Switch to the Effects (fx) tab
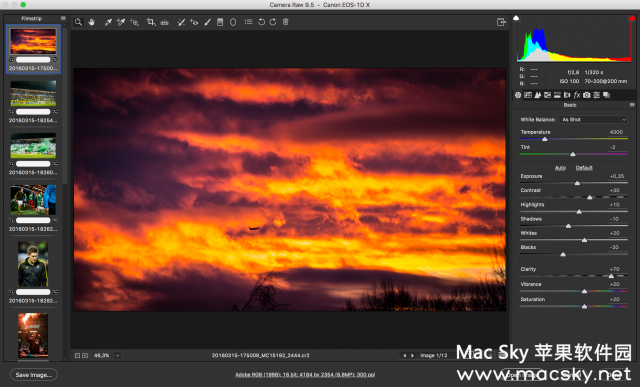The height and width of the screenshot is (387, 640). (577, 95)
